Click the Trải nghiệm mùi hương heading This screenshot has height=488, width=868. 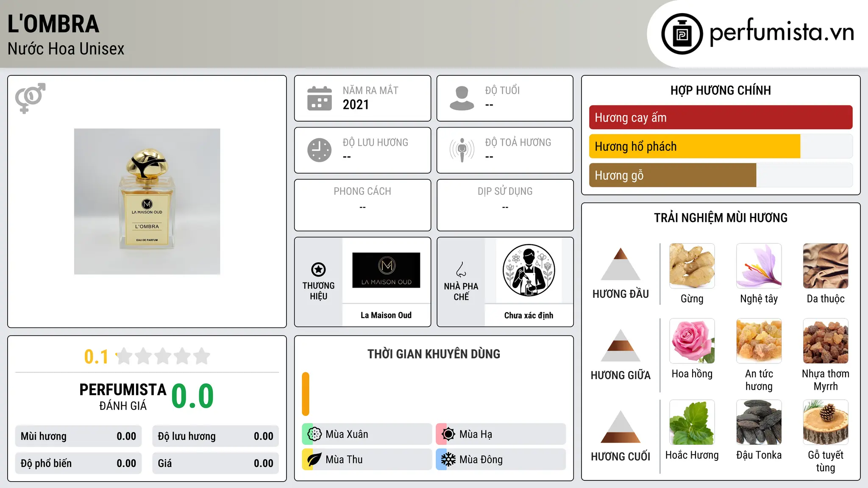click(721, 218)
